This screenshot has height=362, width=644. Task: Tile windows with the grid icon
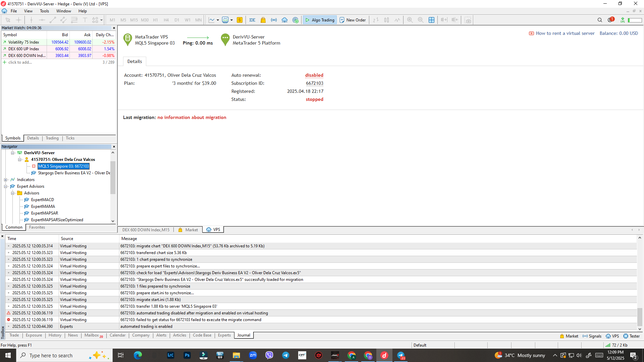point(432,20)
